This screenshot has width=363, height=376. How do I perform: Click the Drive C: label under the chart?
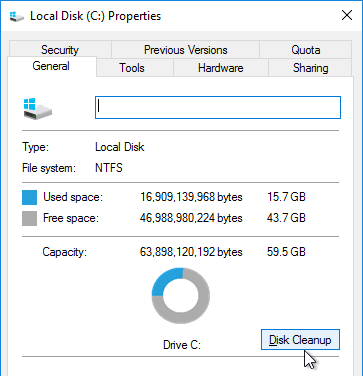182,345
